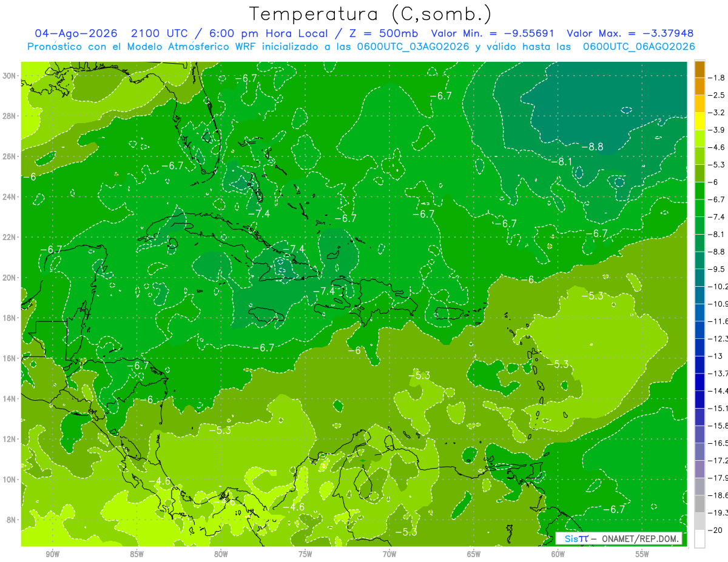Pick colorbar swatch between -13.7 and -14.4
728x562 pixels.
699,382
